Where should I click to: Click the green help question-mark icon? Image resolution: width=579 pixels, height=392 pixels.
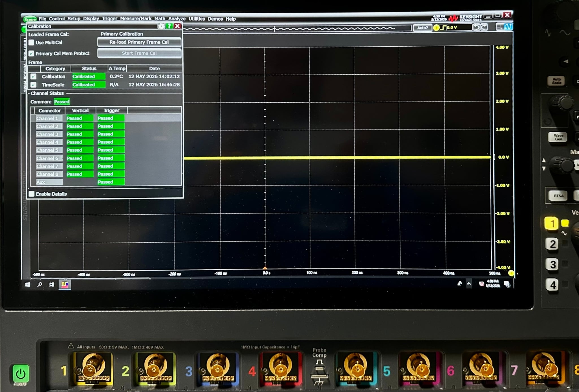[x=169, y=26]
